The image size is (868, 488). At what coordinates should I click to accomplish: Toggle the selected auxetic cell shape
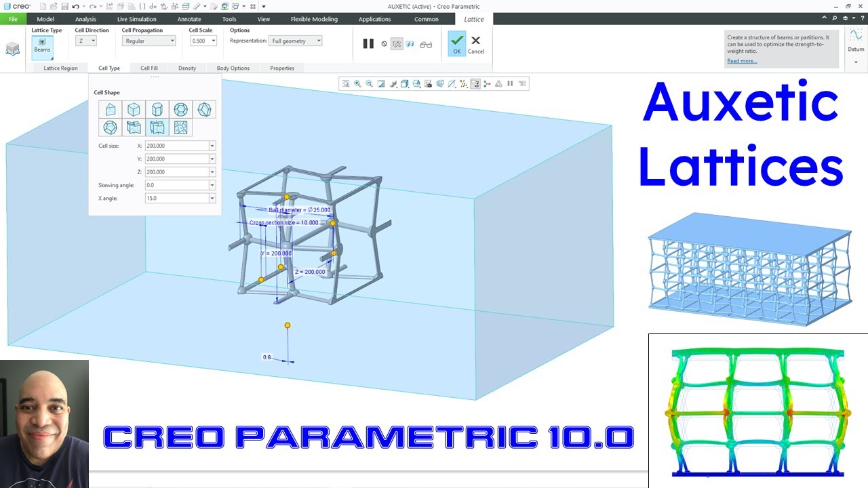[157, 127]
